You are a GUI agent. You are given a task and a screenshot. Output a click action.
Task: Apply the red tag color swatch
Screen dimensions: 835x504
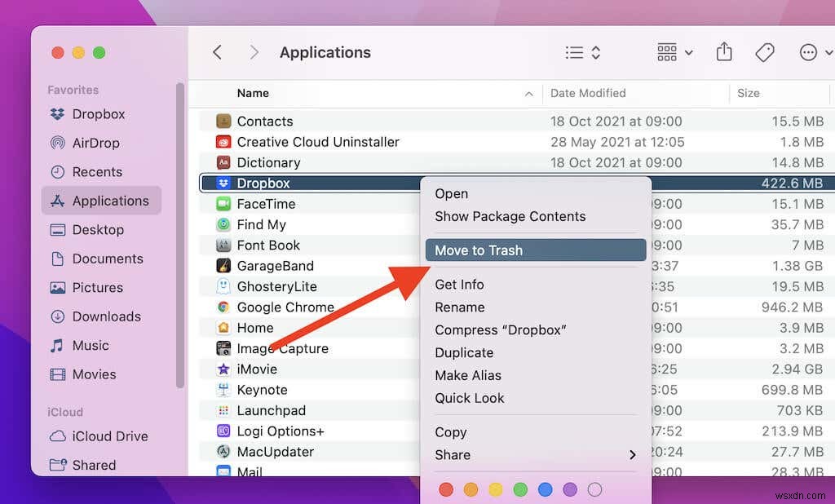(446, 489)
